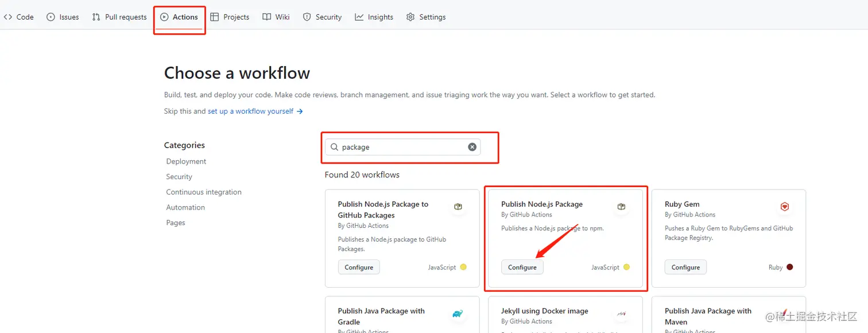Click 'Found 20 workflows' text

click(362, 175)
